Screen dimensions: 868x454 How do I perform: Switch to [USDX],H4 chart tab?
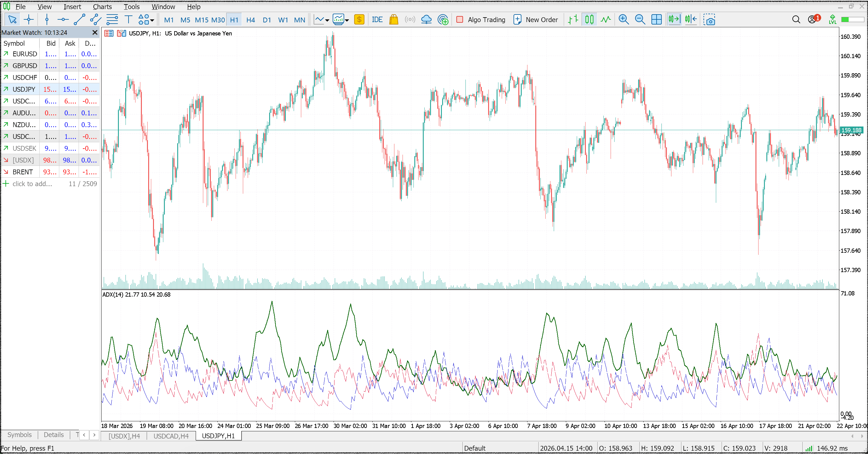pos(124,436)
